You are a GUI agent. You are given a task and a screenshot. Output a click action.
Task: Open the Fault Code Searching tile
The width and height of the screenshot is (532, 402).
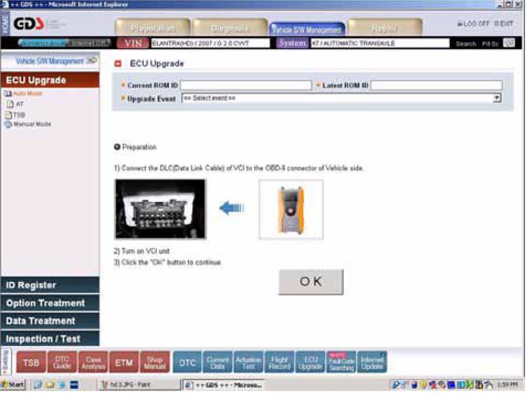point(341,362)
